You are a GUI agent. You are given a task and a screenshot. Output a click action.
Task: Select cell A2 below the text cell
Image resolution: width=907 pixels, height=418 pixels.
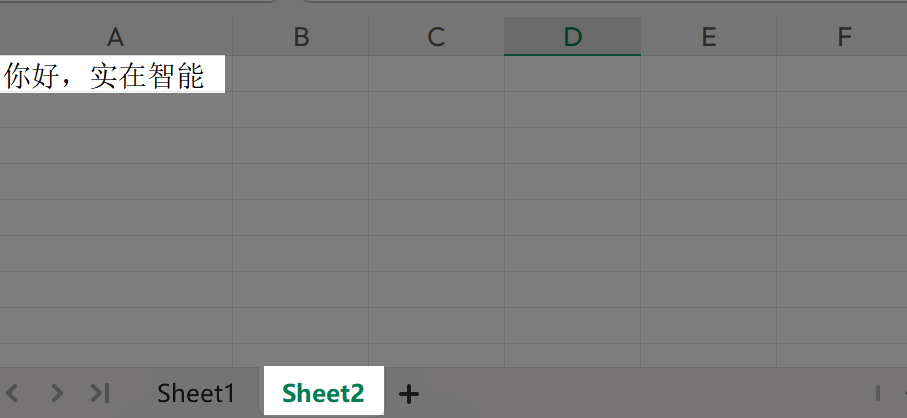(115, 110)
